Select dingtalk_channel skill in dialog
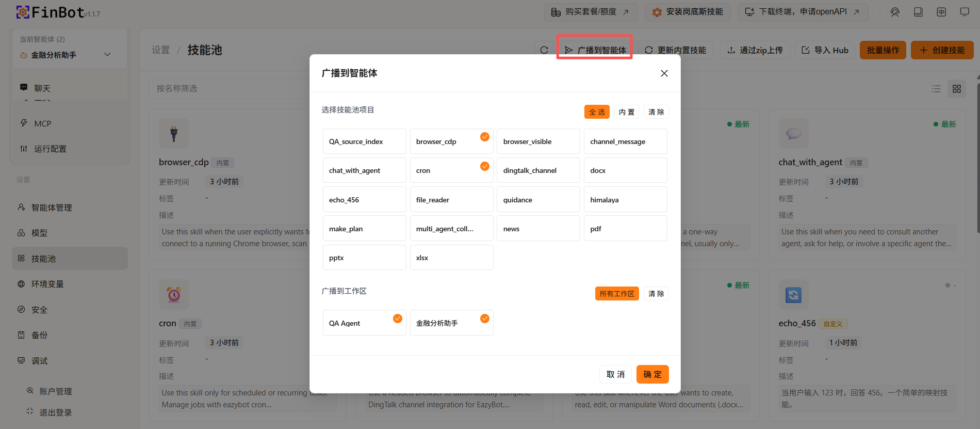This screenshot has width=980, height=429. (x=538, y=170)
